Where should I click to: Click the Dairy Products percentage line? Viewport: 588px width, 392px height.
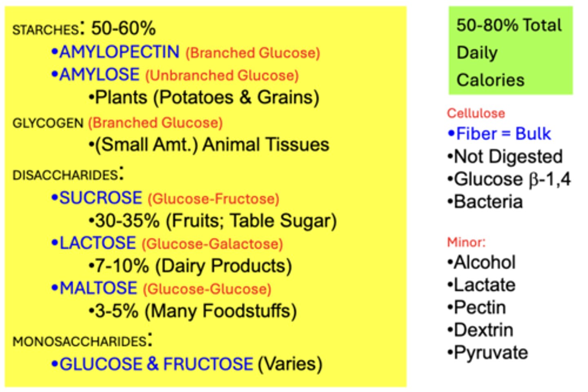tap(190, 266)
